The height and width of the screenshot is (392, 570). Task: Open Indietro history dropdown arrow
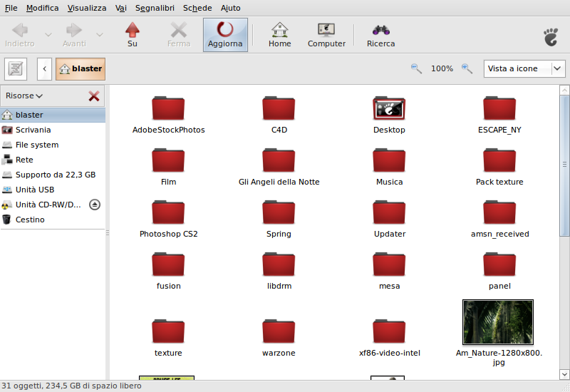tap(48, 34)
